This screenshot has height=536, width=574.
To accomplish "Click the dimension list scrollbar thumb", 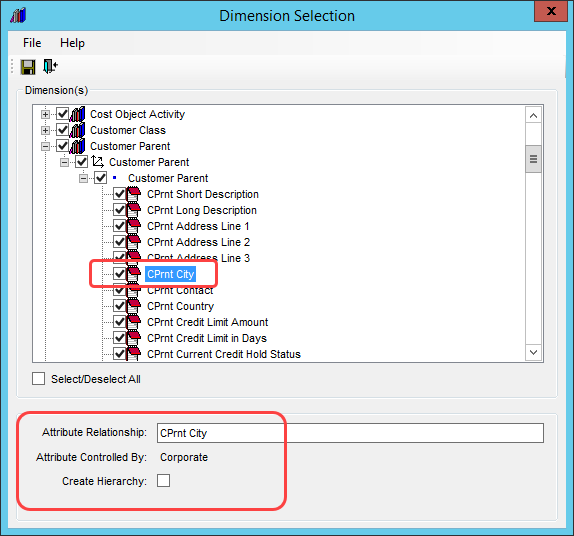I will tap(533, 159).
